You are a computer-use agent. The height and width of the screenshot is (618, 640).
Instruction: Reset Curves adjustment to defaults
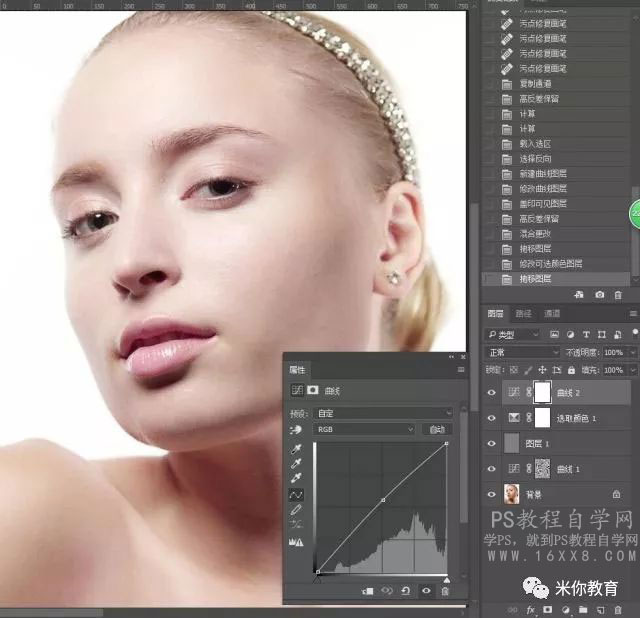[x=406, y=591]
